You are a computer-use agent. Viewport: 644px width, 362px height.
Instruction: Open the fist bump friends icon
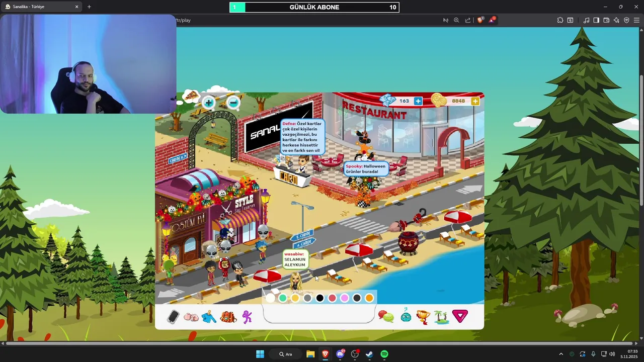(x=191, y=317)
